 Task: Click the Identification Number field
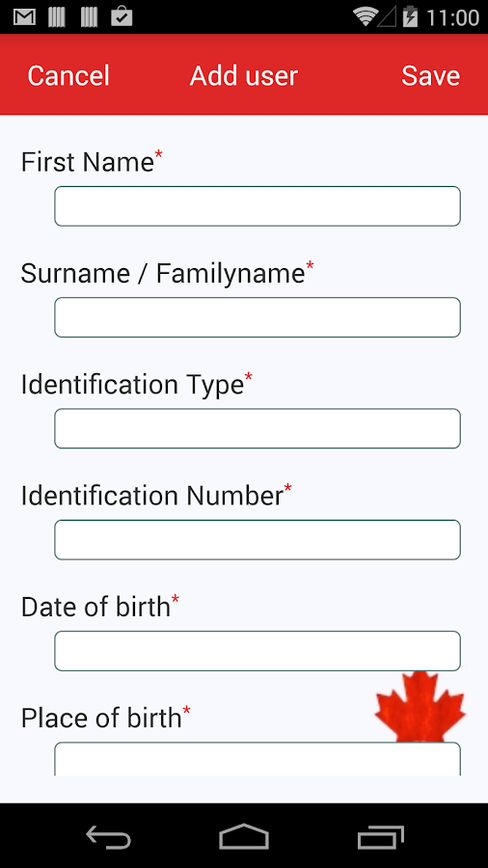coord(258,540)
